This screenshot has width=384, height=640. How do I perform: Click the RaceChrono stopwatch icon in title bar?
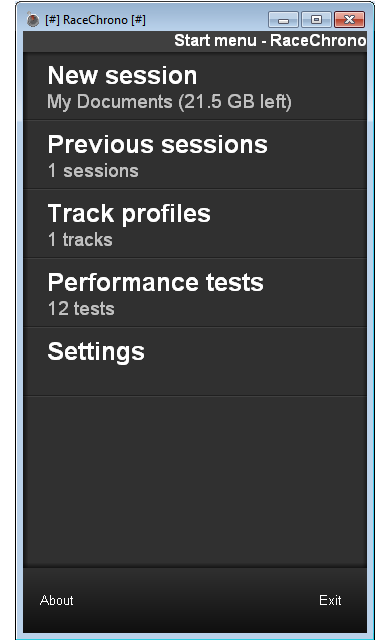coord(33,19)
